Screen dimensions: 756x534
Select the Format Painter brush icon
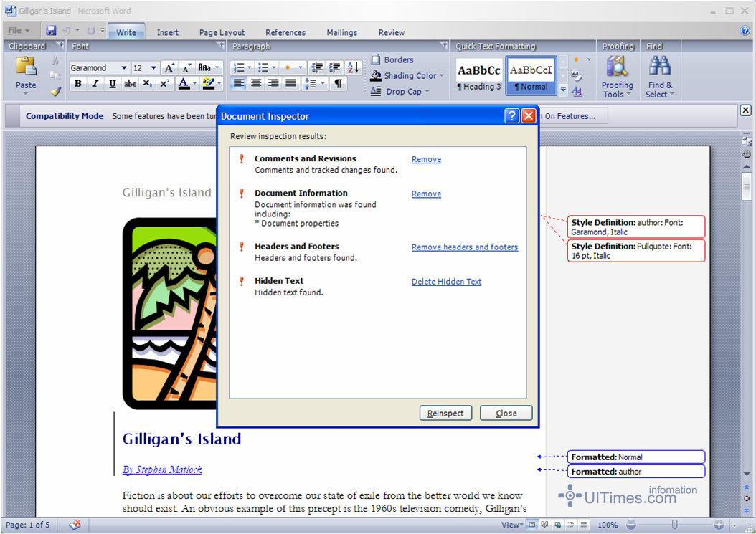pyautogui.click(x=56, y=91)
